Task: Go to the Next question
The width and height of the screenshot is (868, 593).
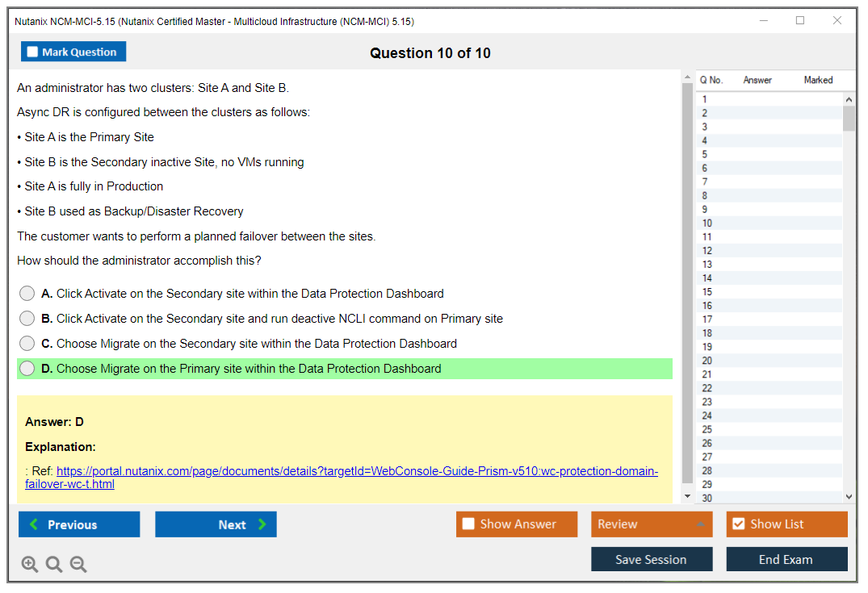Action: click(216, 524)
